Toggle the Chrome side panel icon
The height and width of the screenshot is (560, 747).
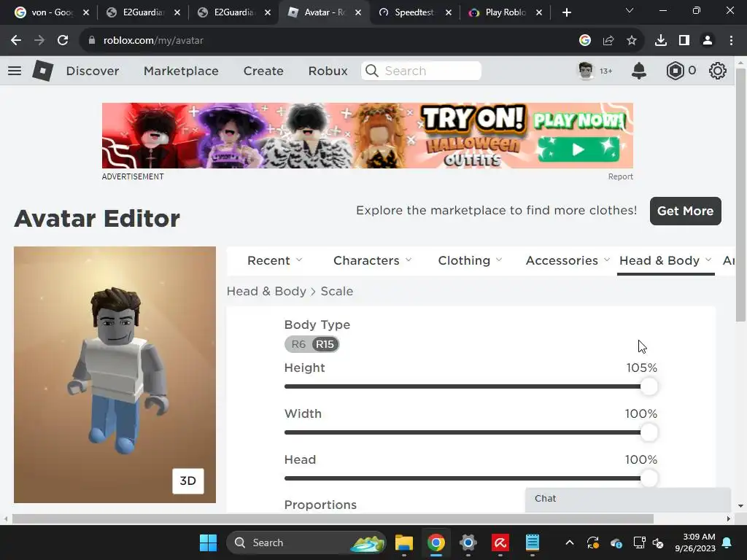[x=684, y=41]
